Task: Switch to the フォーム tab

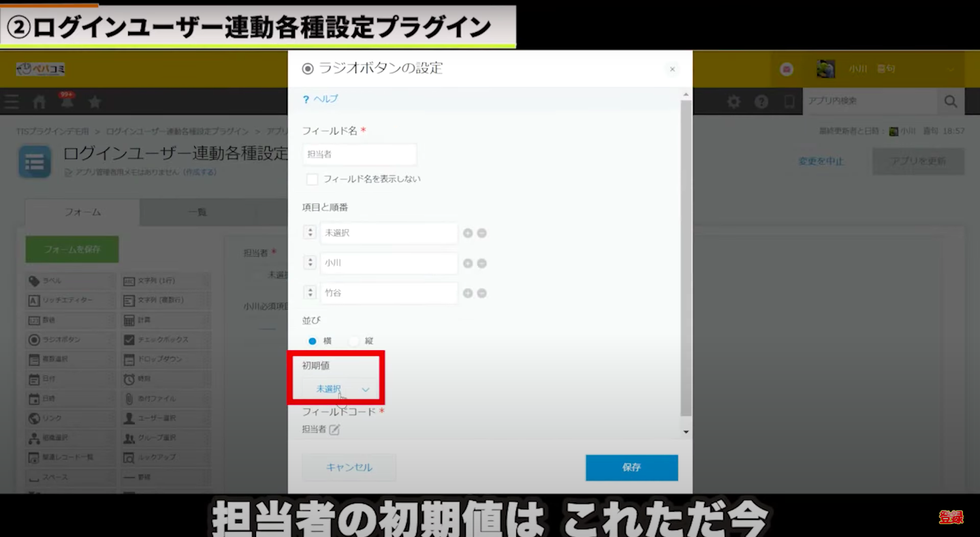Action: click(82, 212)
